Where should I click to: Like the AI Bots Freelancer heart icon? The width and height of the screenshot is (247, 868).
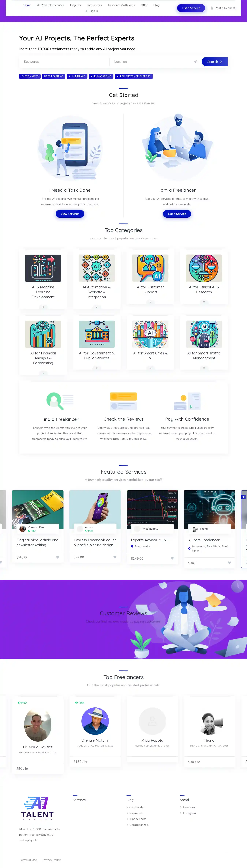click(x=229, y=563)
